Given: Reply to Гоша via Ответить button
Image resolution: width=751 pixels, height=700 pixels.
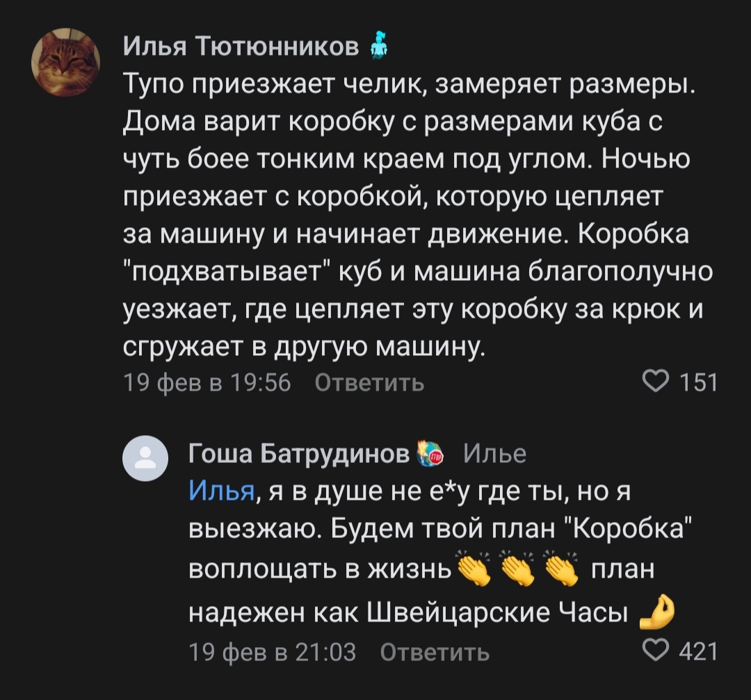Looking at the screenshot, I should pos(435,652).
